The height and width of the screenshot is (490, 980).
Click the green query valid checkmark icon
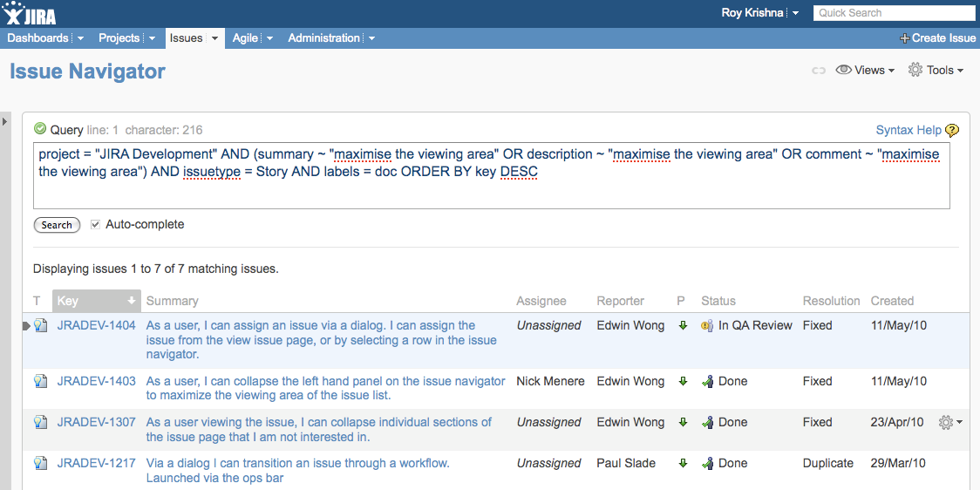(40, 129)
